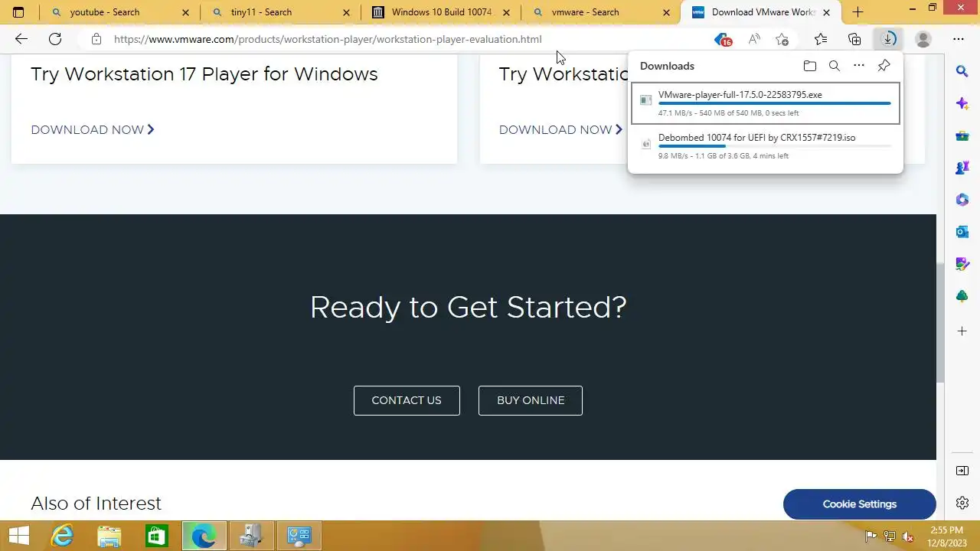This screenshot has width=980, height=551.
Task: Open Edge Settings and more menu
Action: click(x=958, y=39)
